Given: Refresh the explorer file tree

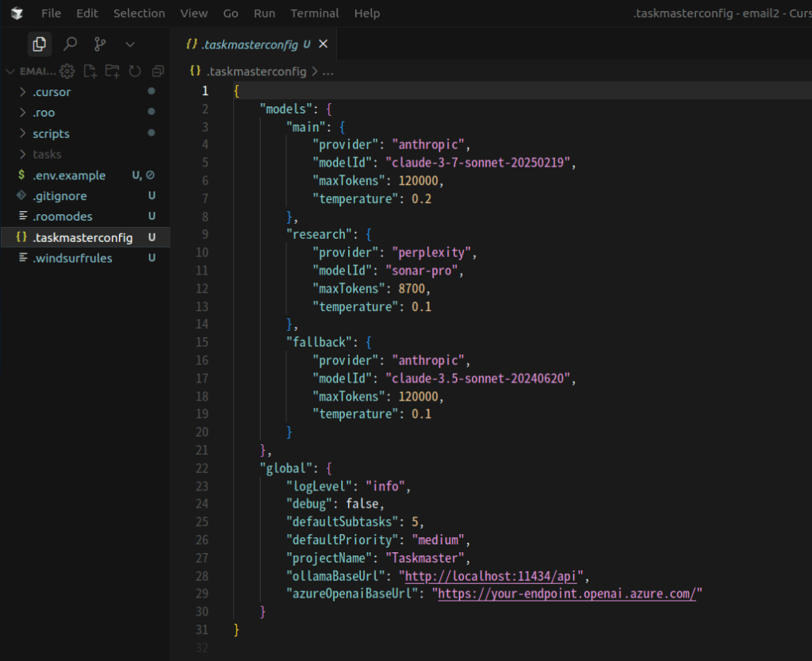Looking at the screenshot, I should (135, 71).
